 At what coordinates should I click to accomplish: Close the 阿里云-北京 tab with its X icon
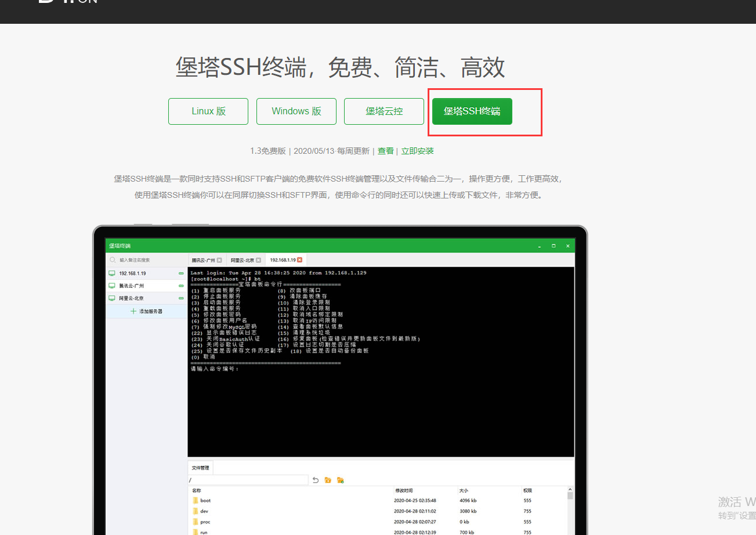pos(258,260)
